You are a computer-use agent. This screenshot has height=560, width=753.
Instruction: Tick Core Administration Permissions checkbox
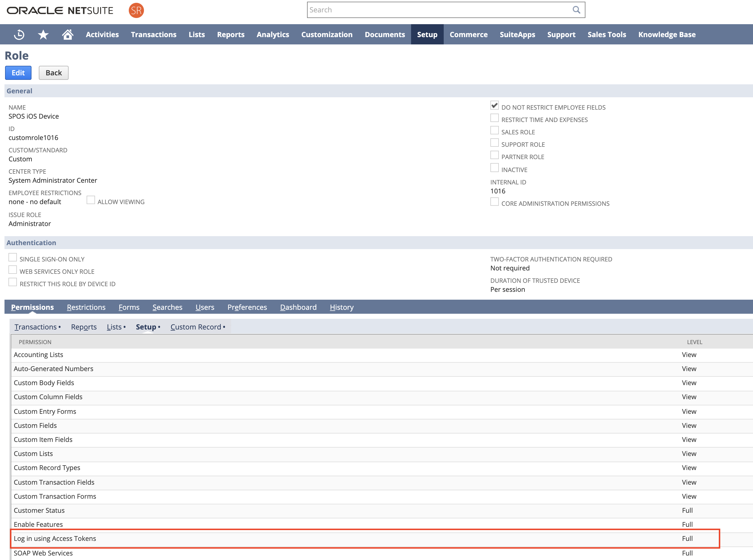pos(494,202)
